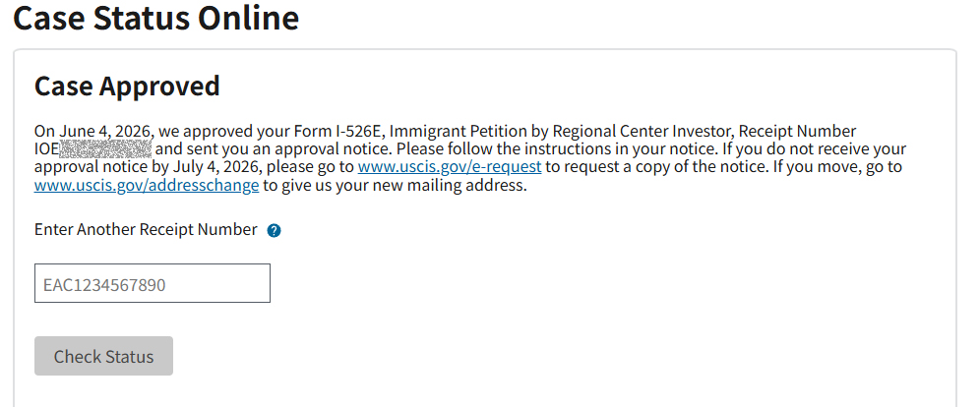This screenshot has width=980, height=407.
Task: Click the IOE receipt prefix text
Action: coord(47,148)
